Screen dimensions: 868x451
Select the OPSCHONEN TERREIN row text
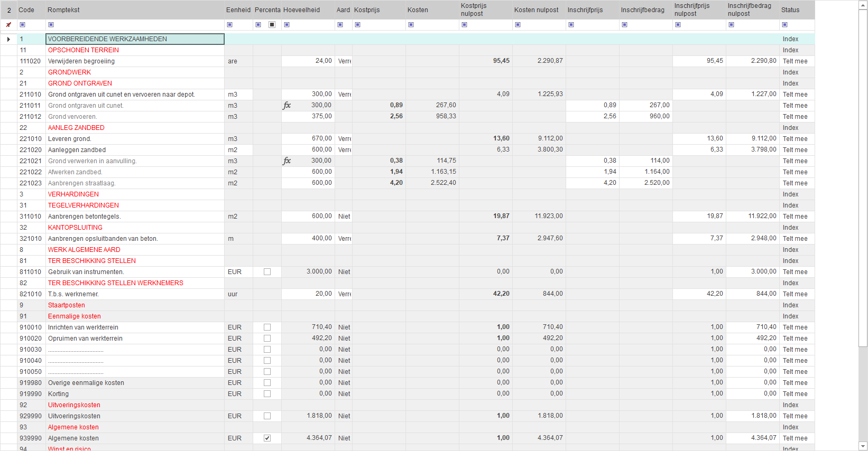pyautogui.click(x=84, y=50)
